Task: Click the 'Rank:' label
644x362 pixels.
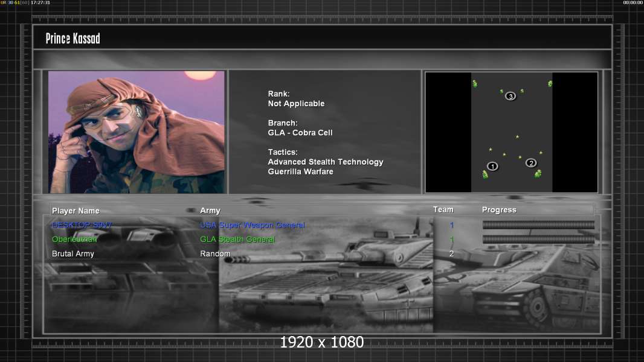Action: [x=279, y=94]
